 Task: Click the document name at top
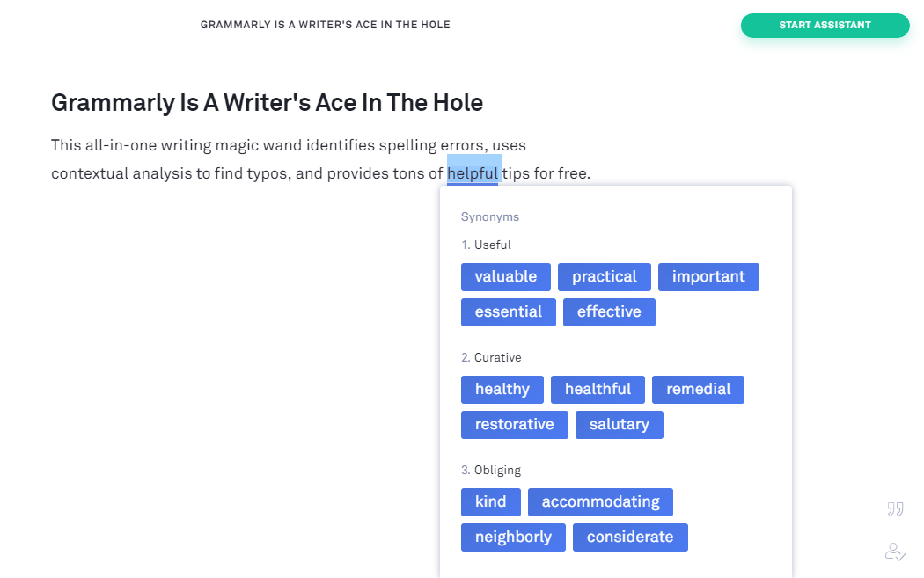pyautogui.click(x=326, y=25)
